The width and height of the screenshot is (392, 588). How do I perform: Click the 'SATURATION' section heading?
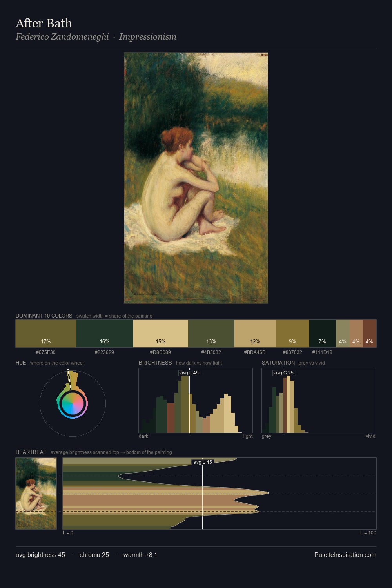278,363
